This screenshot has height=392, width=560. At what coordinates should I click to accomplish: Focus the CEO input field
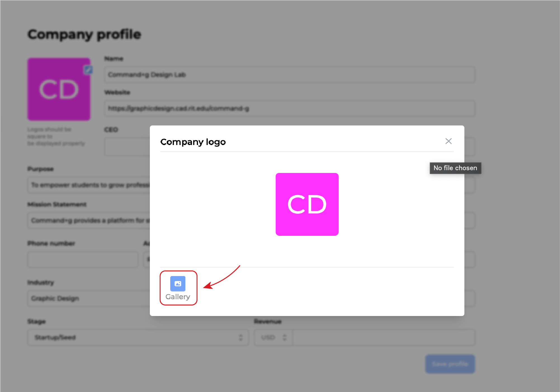click(126, 146)
